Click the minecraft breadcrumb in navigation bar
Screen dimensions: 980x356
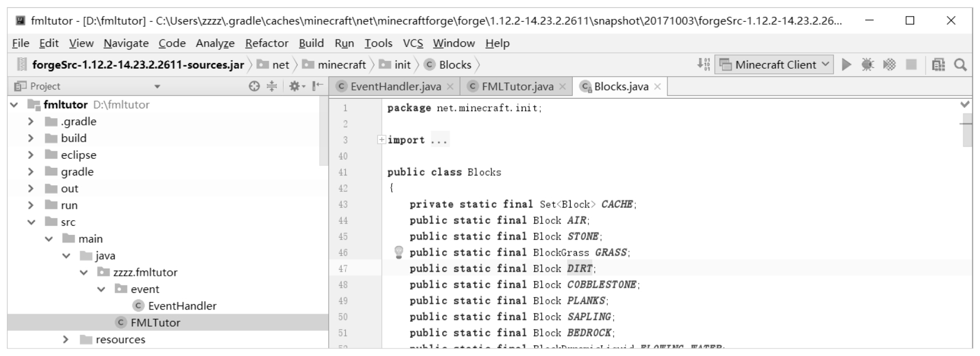(341, 65)
